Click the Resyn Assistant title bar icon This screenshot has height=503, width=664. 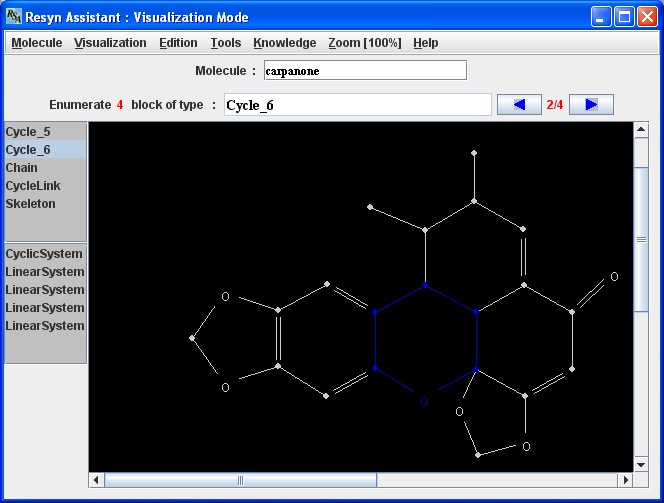pyautogui.click(x=14, y=17)
